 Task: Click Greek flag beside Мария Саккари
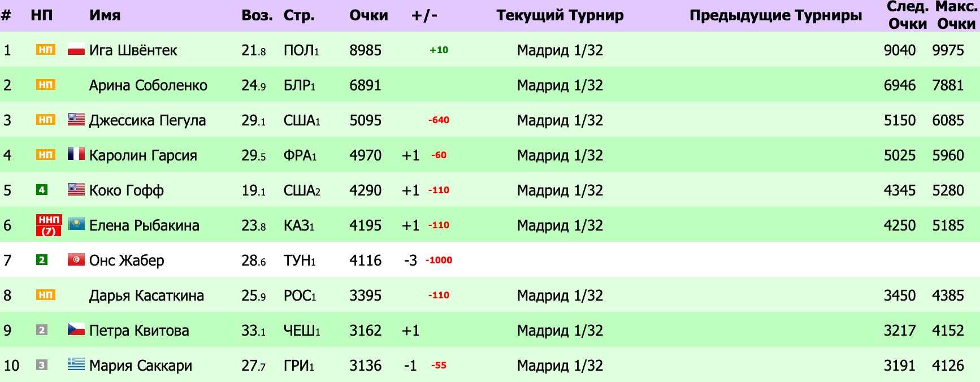(76, 365)
